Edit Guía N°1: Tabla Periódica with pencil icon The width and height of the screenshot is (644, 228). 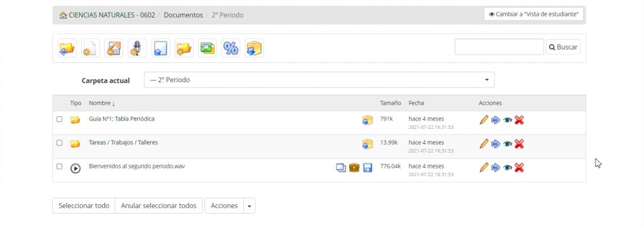(484, 120)
